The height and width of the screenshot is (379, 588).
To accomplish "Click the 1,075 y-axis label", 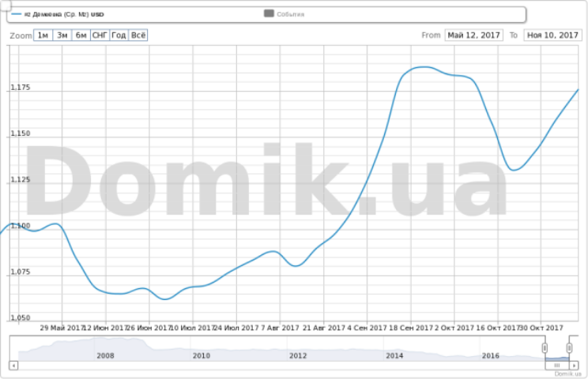I will [x=21, y=272].
